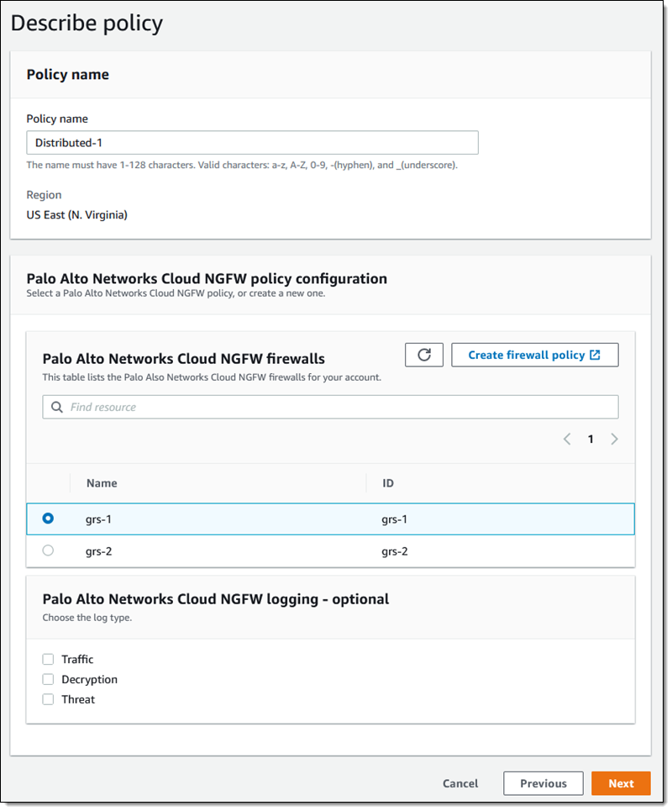Screen dimensions: 672x811
Task: Click the Find resource search field
Action: [x=336, y=408]
